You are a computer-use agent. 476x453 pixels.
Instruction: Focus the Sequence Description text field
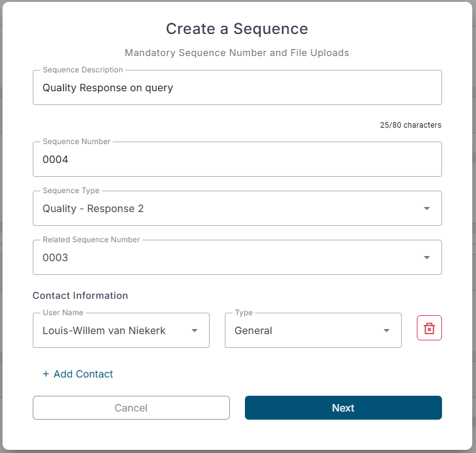237,88
